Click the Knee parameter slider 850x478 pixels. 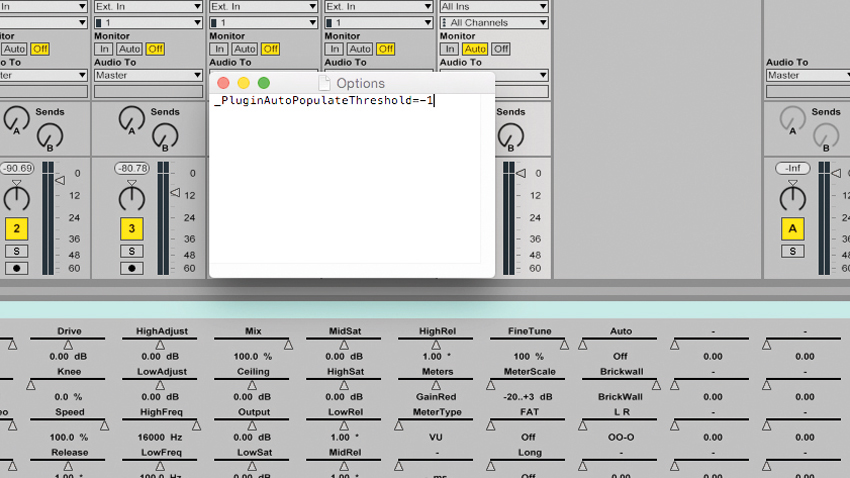click(x=68, y=384)
